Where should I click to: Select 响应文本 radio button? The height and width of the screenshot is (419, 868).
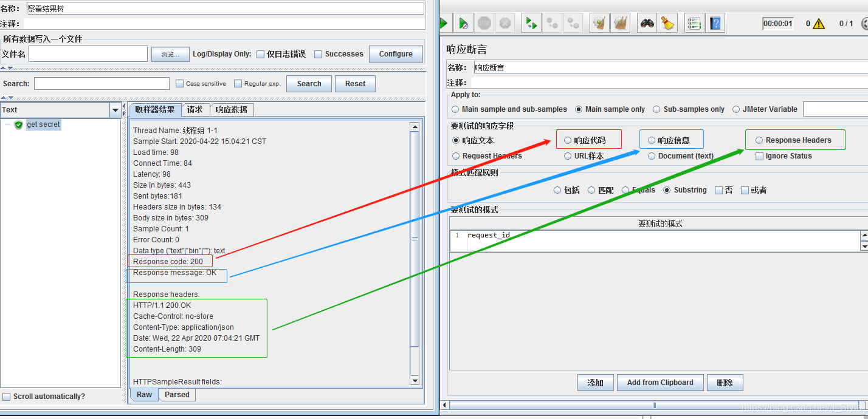click(x=456, y=140)
